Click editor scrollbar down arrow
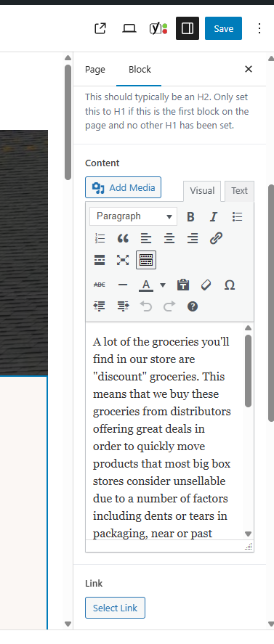Image resolution: width=274 pixels, height=644 pixels. tap(248, 534)
